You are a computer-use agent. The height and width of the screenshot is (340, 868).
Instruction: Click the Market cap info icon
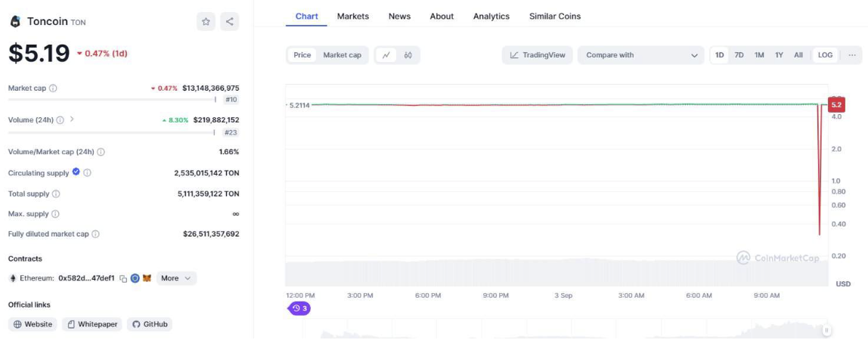(x=53, y=88)
